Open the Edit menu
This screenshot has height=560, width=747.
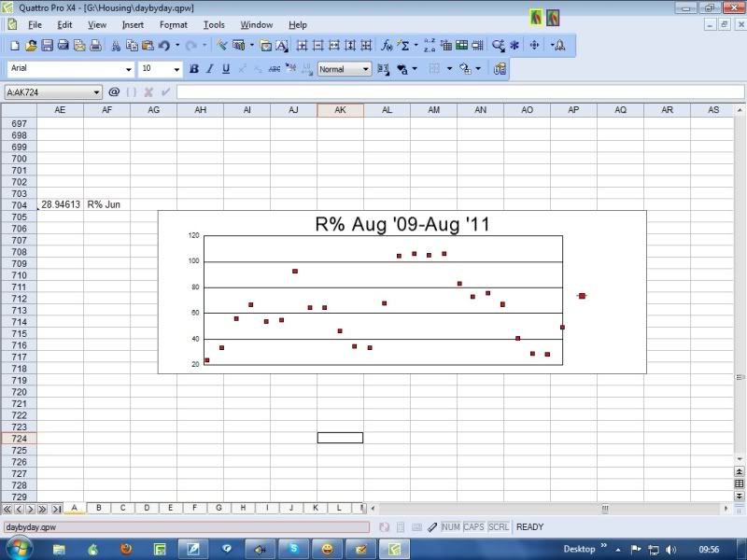[64, 25]
